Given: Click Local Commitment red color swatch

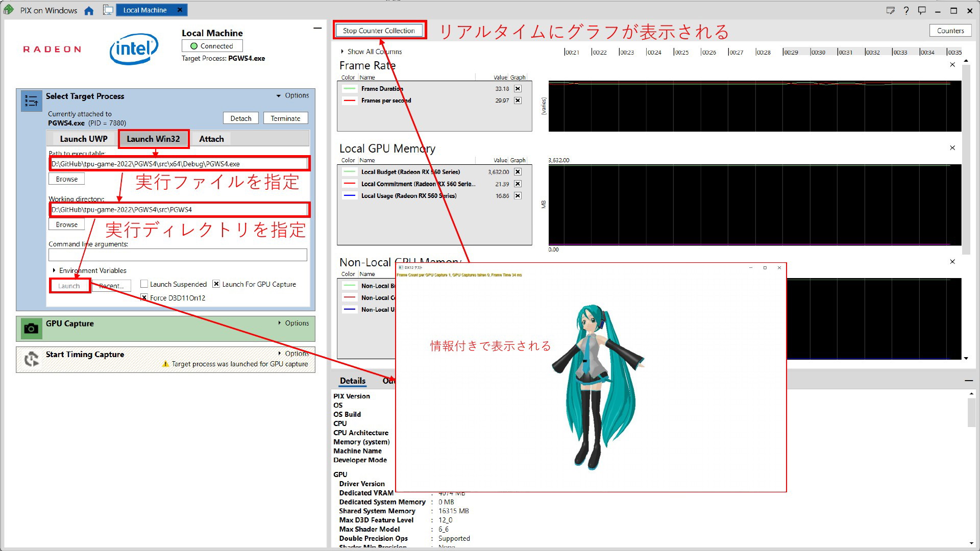Looking at the screenshot, I should [350, 184].
